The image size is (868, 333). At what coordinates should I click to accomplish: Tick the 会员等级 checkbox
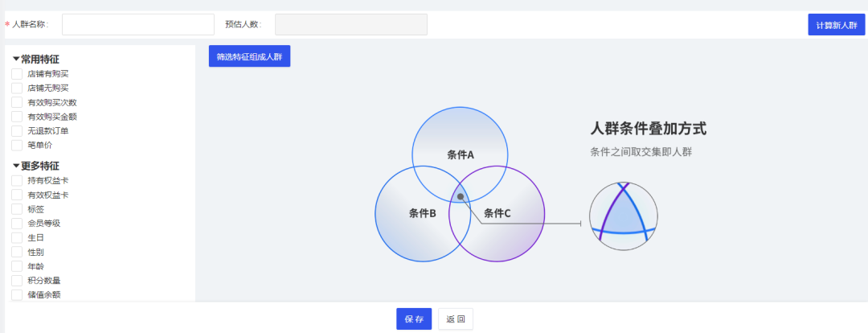[x=17, y=224]
